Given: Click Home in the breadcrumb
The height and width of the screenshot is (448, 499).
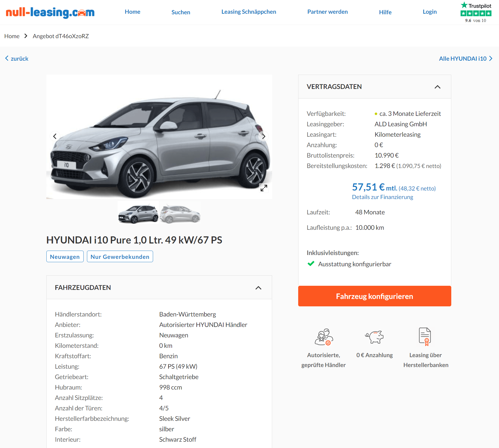Looking at the screenshot, I should click(x=12, y=36).
